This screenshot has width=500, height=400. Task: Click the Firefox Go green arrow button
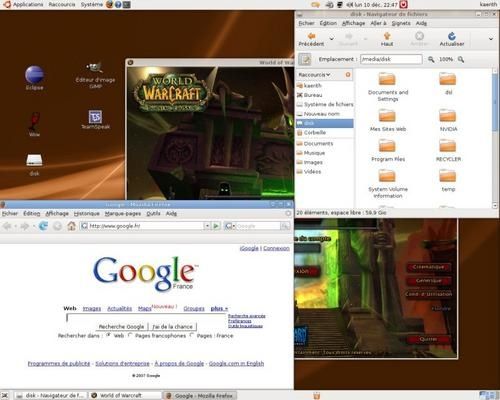click(x=216, y=226)
